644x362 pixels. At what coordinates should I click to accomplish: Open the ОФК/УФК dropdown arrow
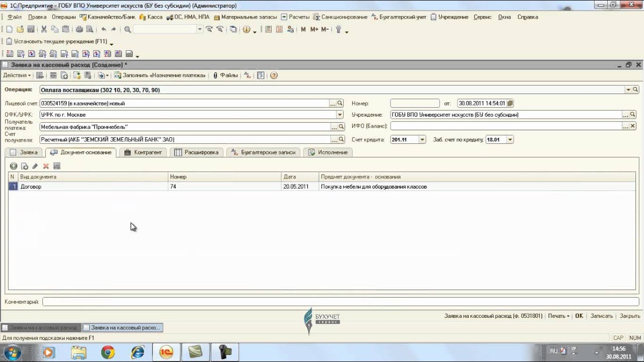340,115
